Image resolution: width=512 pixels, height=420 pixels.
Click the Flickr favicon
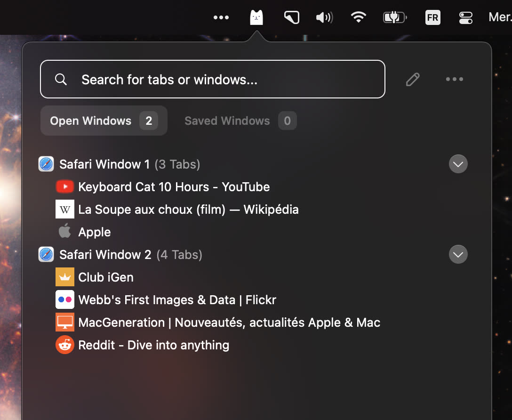(65, 299)
